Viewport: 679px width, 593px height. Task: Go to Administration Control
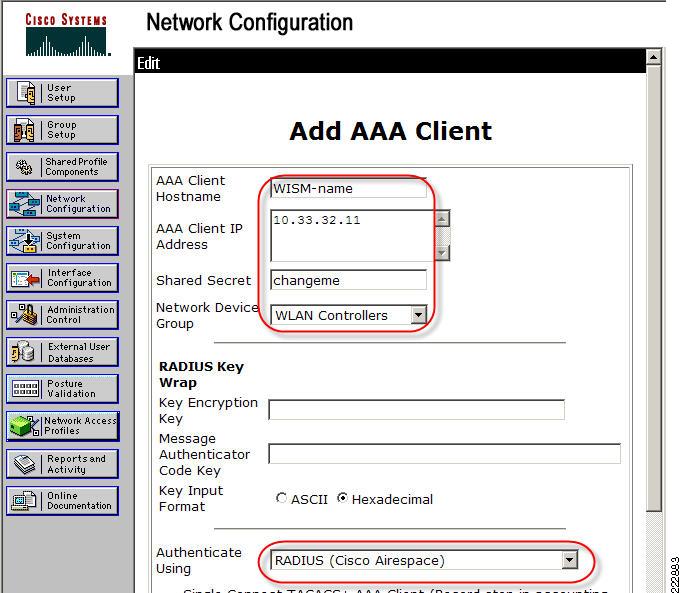coord(62,315)
